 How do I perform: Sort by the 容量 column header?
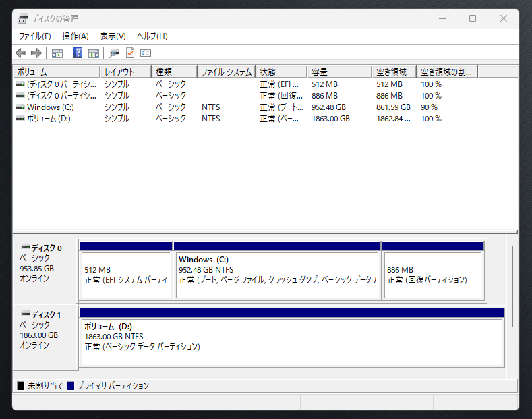tap(340, 72)
